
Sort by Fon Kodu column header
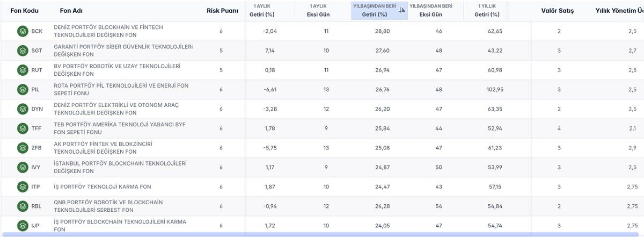(x=24, y=11)
